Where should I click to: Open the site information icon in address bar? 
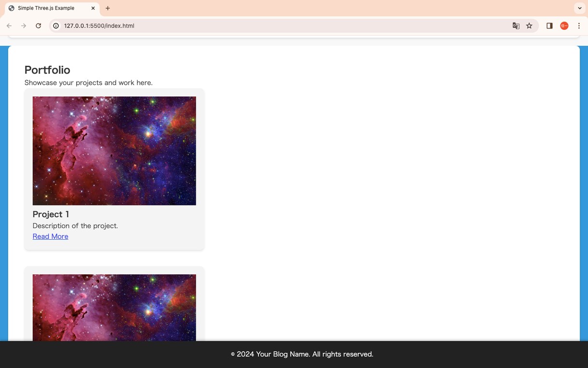coord(56,26)
